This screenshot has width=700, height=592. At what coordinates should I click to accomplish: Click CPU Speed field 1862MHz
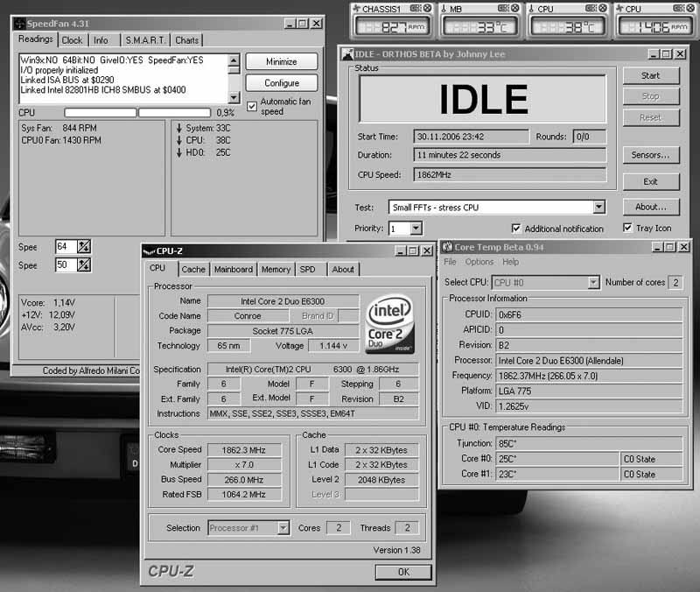coord(510,174)
